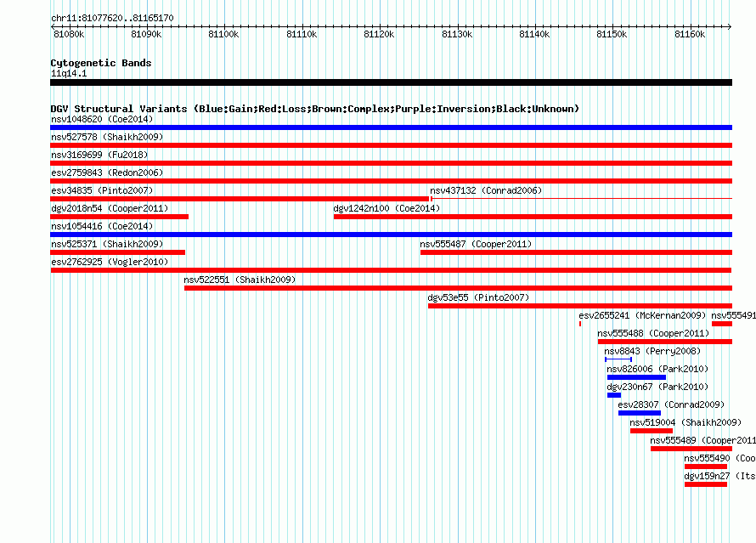
Task: Click the red bar under nsv555491
Action: point(722,324)
